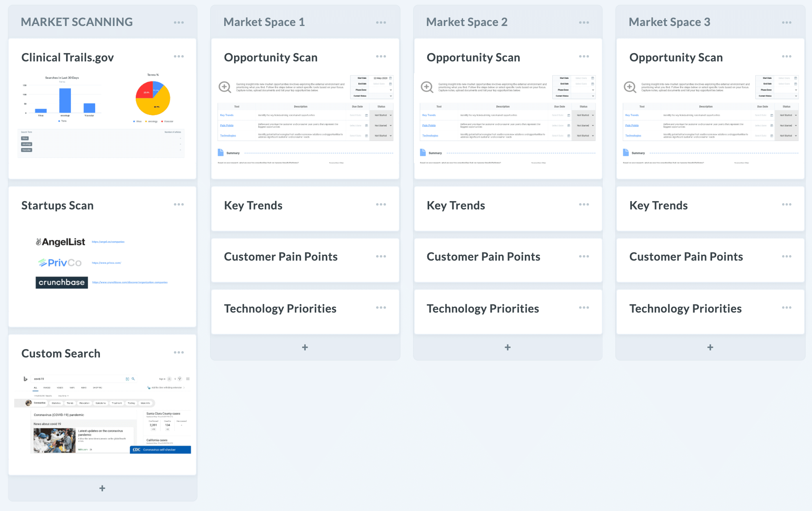This screenshot has height=511, width=812.
Task: Open Technology Priorities menu in Market Space 2
Action: [x=584, y=307]
